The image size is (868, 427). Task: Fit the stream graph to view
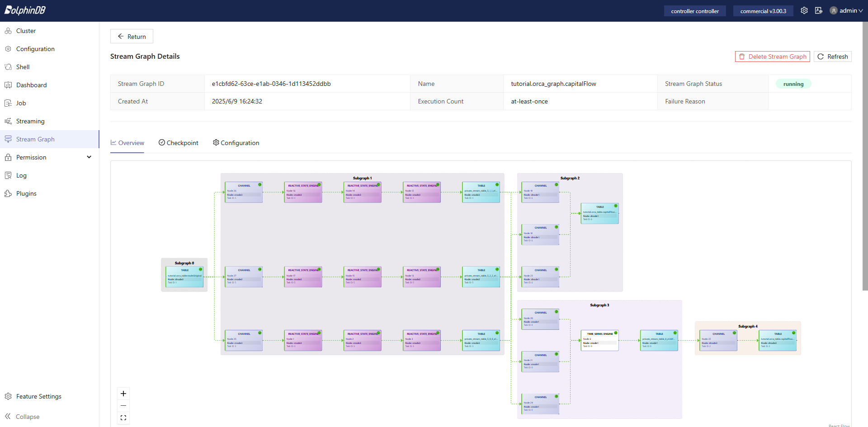[123, 418]
